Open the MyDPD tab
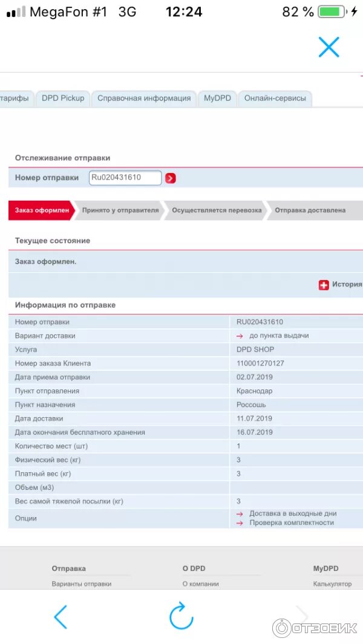Image resolution: width=363 pixels, height=644 pixels. (x=217, y=99)
